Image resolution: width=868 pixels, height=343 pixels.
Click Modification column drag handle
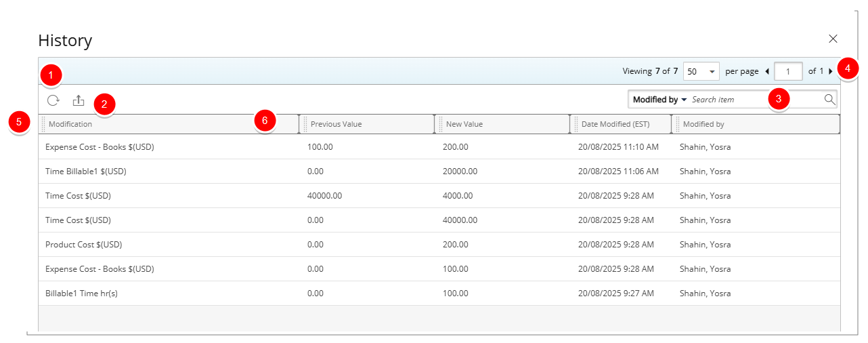point(44,124)
